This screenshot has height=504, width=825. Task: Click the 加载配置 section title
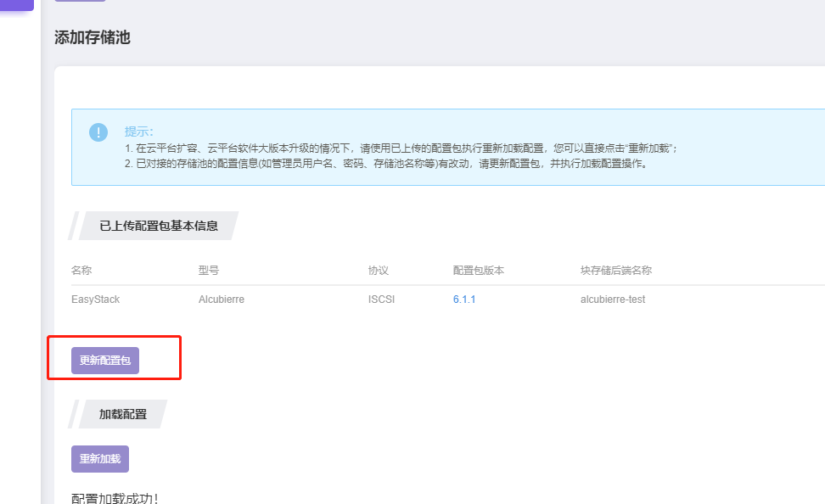click(x=123, y=414)
